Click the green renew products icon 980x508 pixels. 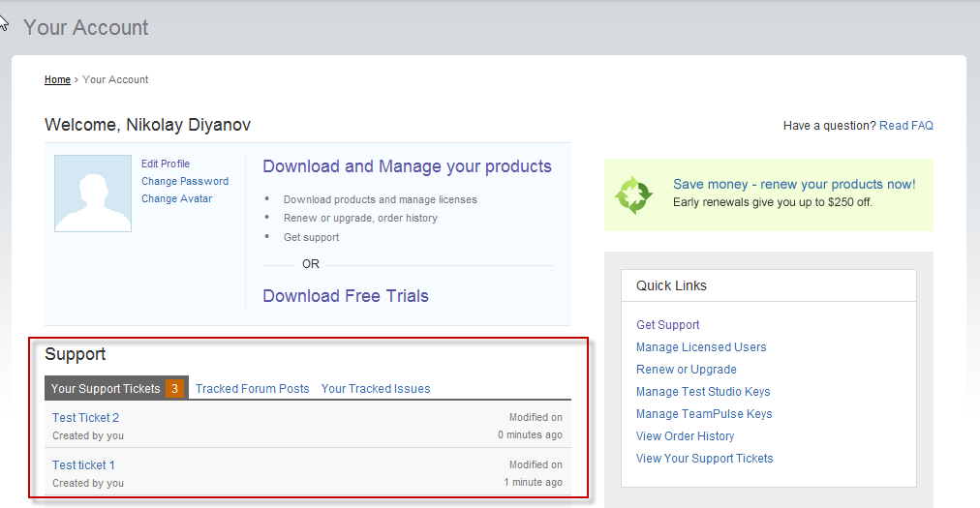634,194
